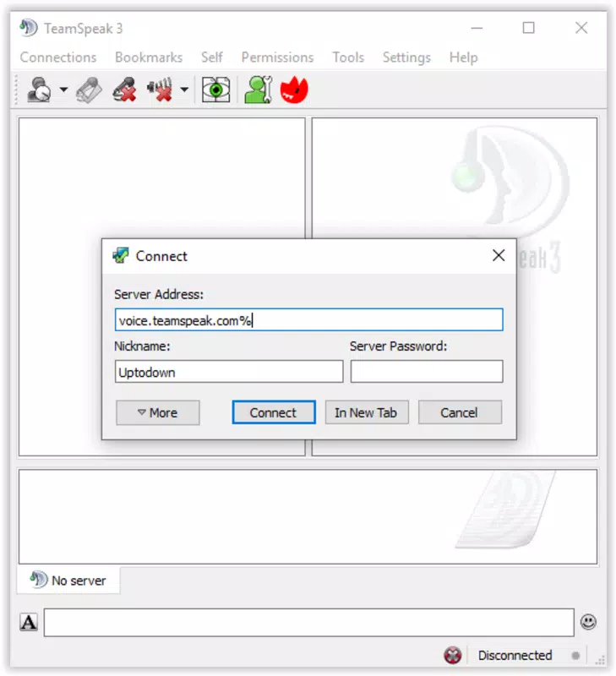Screen dimensions: 616x676
Task: Open the dropdown arrow beside mute speakers
Action: 184,90
